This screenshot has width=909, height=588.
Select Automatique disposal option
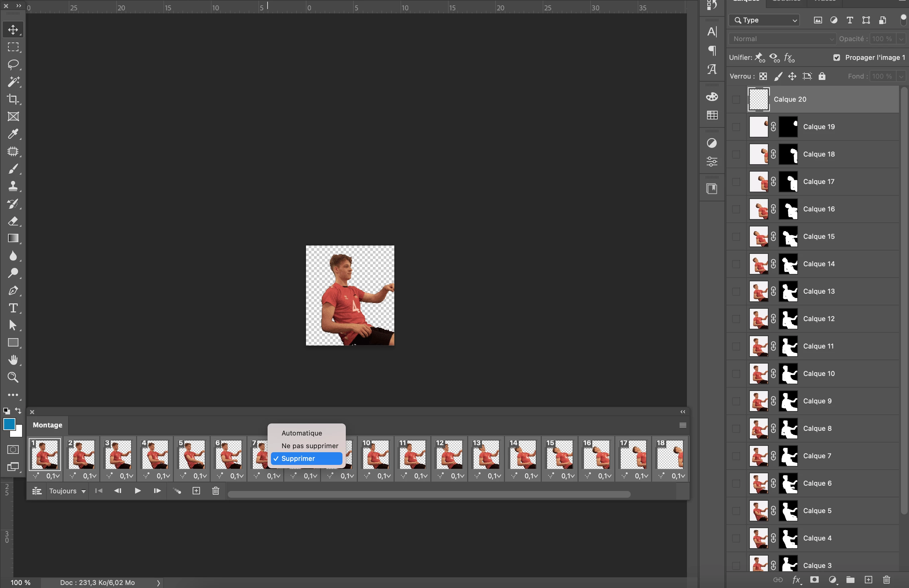point(302,433)
